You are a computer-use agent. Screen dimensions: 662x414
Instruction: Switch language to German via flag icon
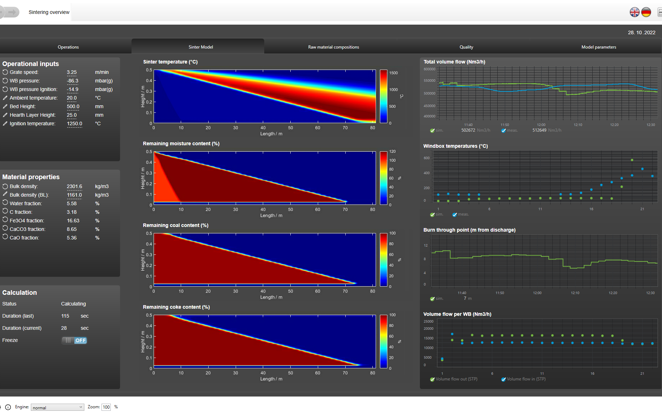[646, 12]
